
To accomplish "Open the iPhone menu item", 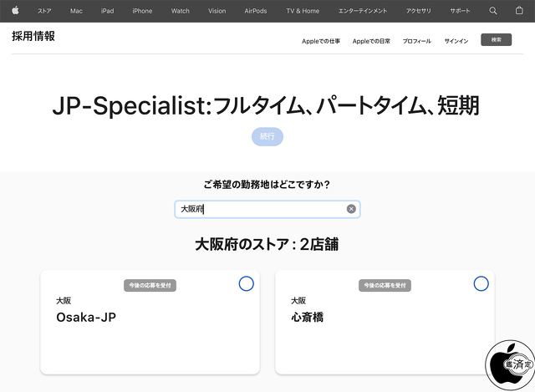I will (x=142, y=11).
